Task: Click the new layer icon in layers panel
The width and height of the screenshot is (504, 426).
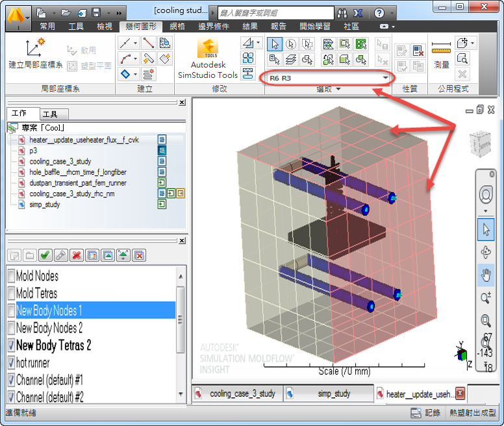Action: pyautogui.click(x=14, y=255)
